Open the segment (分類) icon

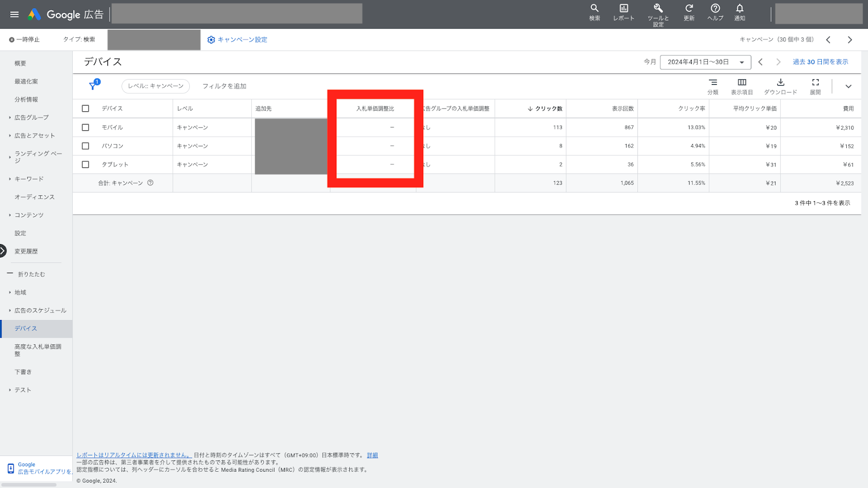pos(713,86)
